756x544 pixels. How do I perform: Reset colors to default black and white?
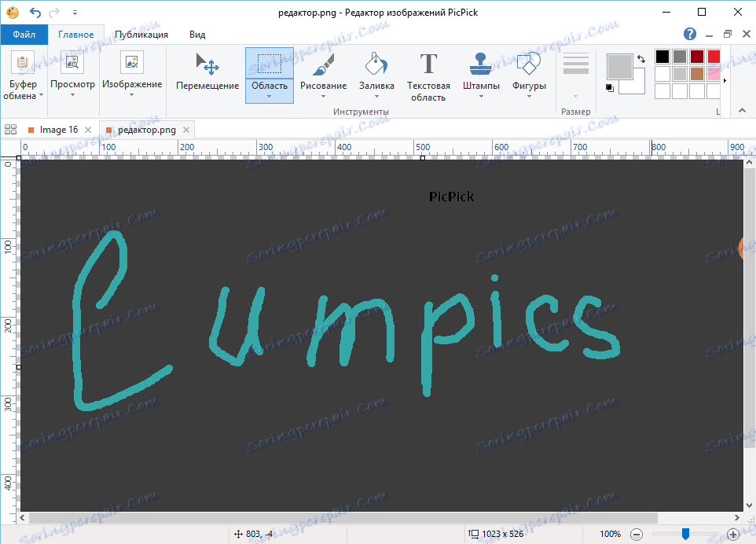[x=610, y=88]
